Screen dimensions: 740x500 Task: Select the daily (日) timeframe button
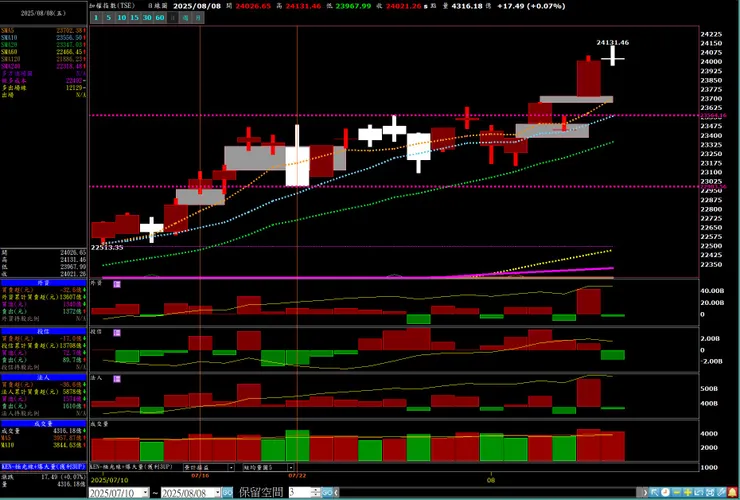[173, 17]
